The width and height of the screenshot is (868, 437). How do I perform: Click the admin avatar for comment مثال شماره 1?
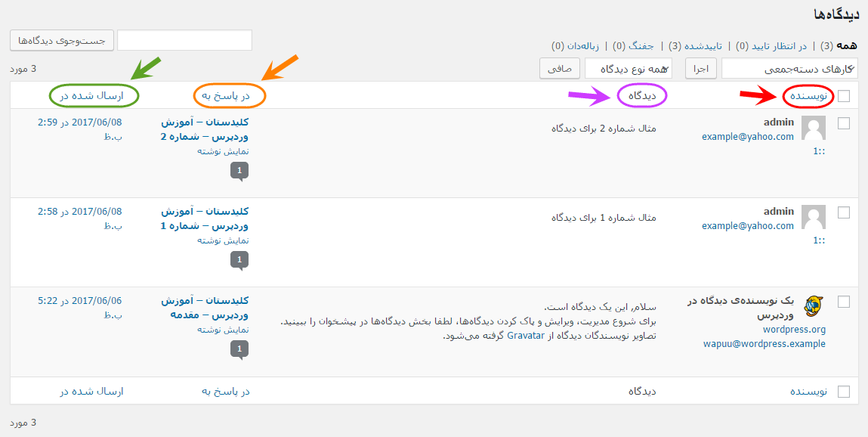814,216
